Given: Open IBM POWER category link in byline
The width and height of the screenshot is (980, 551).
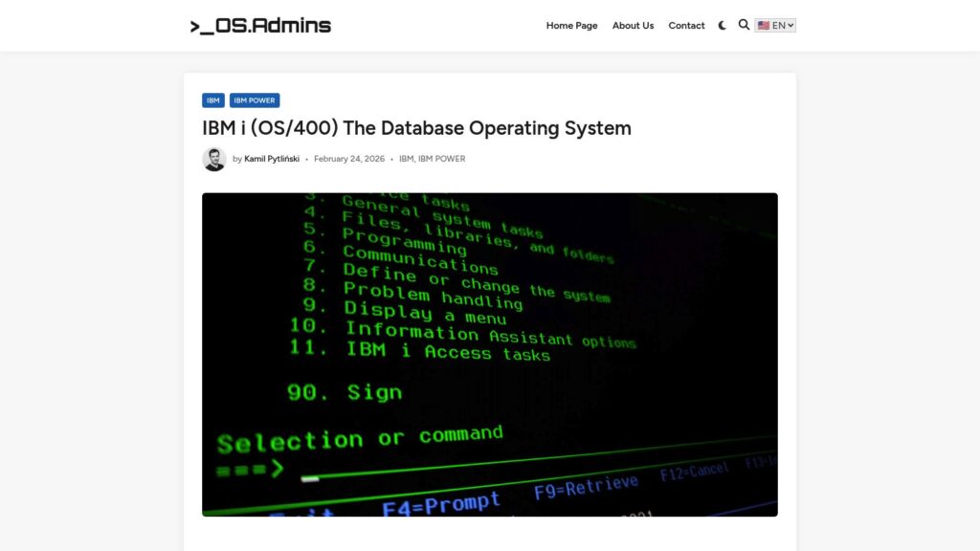Looking at the screenshot, I should coord(442,160).
